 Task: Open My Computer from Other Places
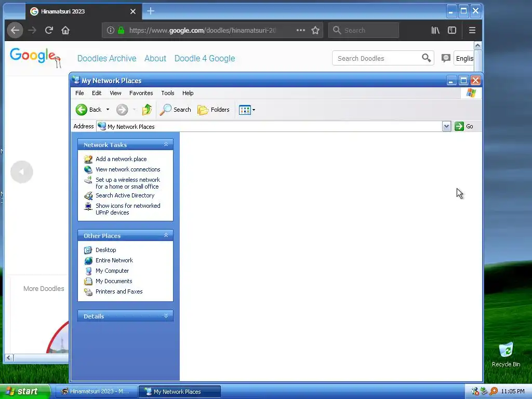click(x=112, y=271)
